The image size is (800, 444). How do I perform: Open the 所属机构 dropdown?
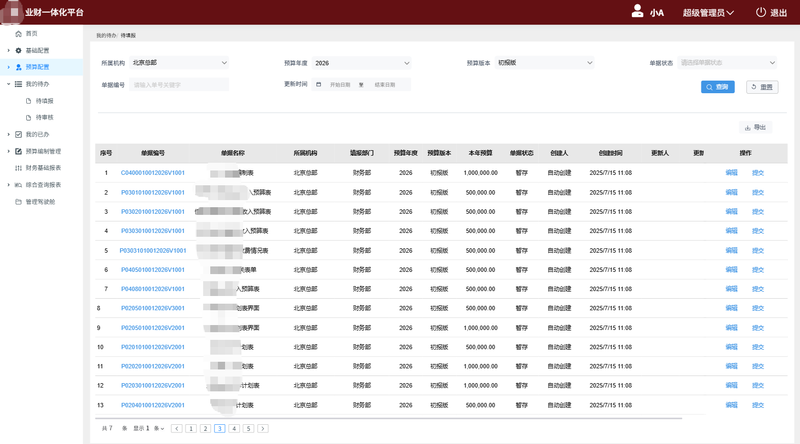(x=180, y=63)
